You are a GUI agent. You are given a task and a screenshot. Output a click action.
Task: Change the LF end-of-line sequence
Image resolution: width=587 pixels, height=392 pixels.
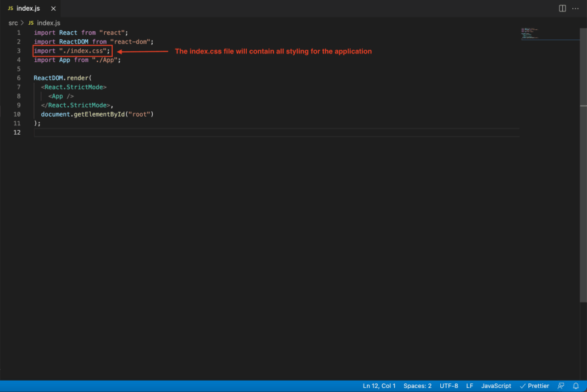[470, 385]
